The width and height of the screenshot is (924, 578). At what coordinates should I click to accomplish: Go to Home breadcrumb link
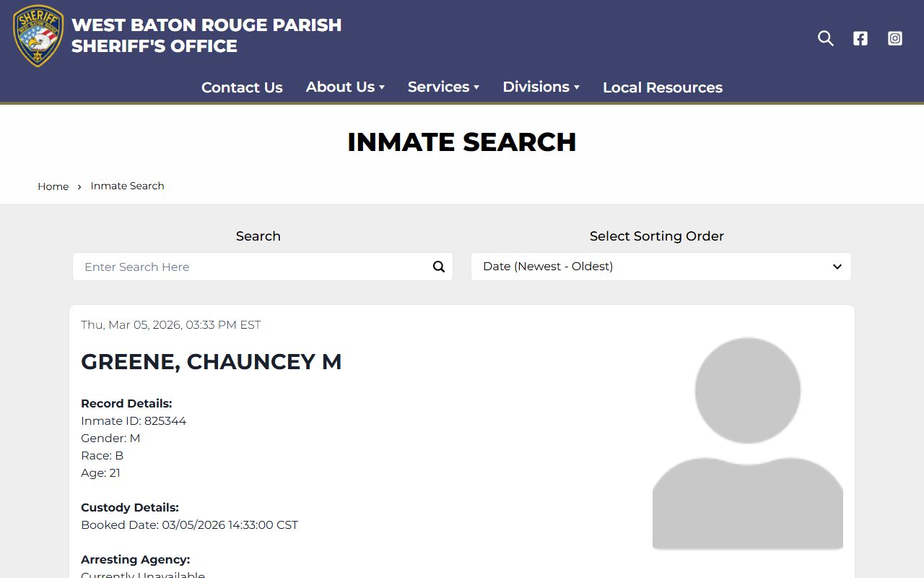point(53,186)
